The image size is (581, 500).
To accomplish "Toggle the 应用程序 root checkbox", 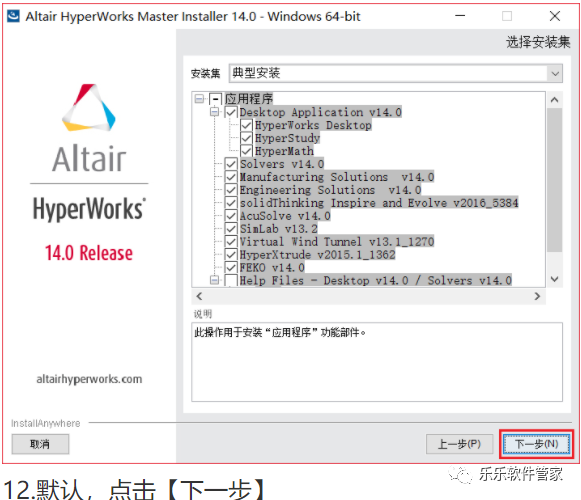I will tap(216, 99).
